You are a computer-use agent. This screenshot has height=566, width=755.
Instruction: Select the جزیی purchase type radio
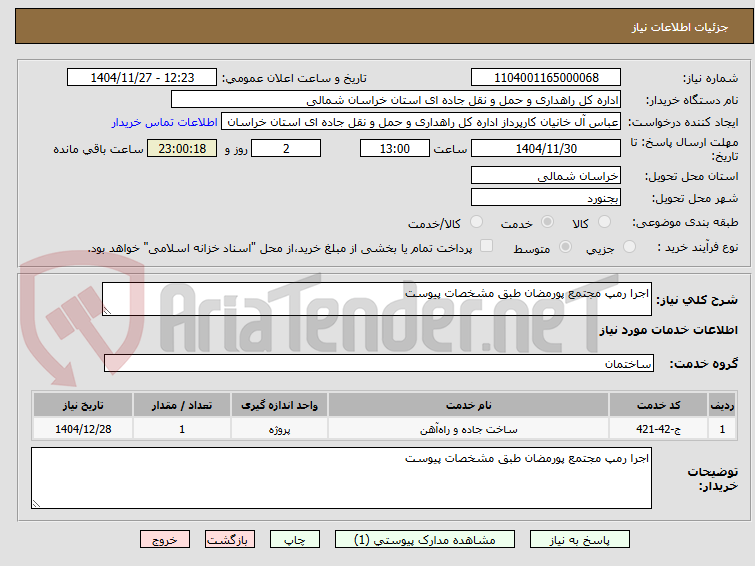pyautogui.click(x=629, y=247)
